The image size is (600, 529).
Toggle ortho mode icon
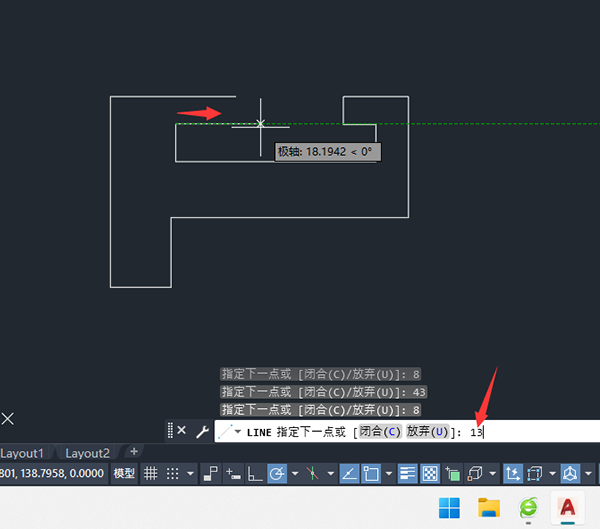255,473
